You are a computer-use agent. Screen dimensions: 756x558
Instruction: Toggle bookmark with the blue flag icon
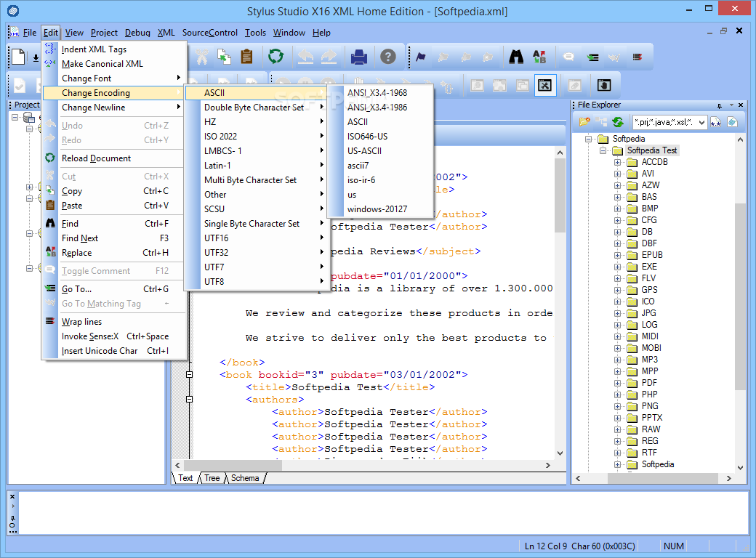click(421, 57)
